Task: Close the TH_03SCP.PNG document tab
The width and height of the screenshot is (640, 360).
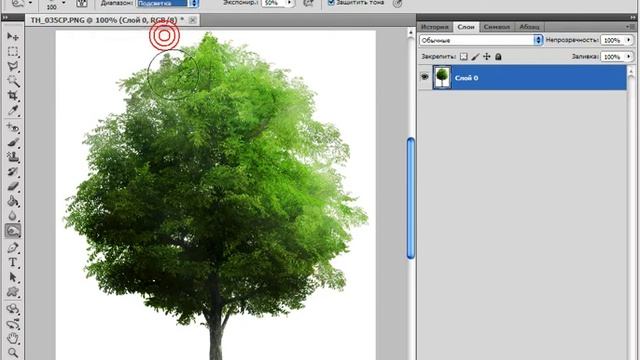Action: [193, 20]
